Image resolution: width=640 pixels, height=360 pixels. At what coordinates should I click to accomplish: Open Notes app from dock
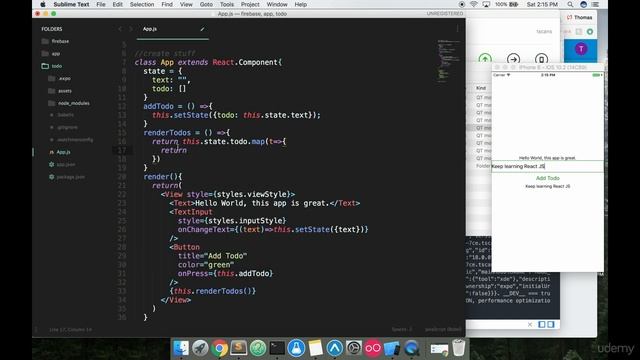click(x=316, y=348)
